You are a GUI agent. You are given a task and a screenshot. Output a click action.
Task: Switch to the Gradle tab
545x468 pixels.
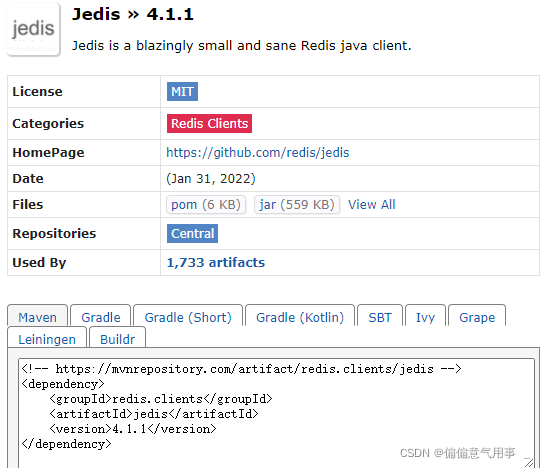101,316
